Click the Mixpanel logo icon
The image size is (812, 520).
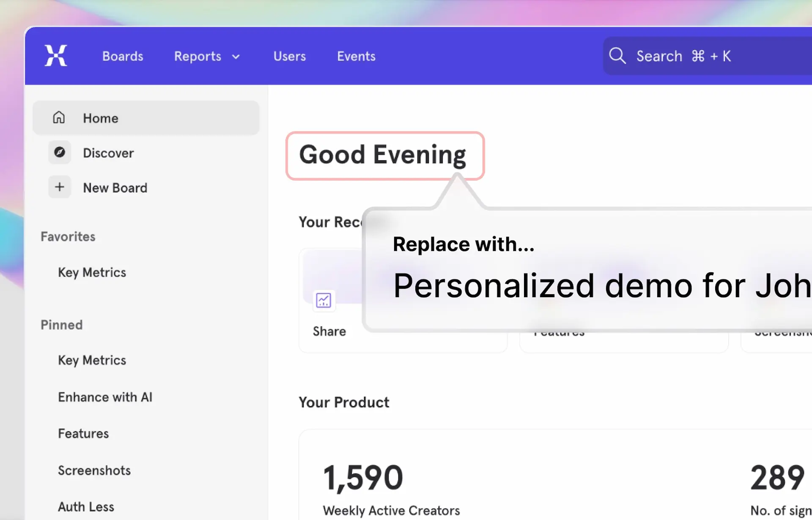56,55
